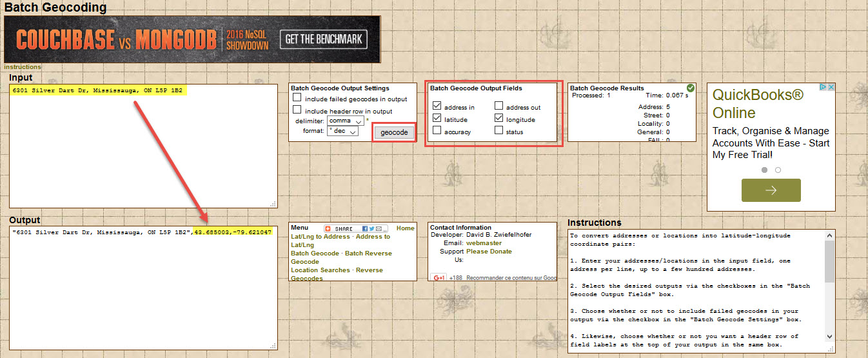The width and height of the screenshot is (868, 358).
Task: Click the AdChoices triangle icon
Action: click(x=823, y=88)
